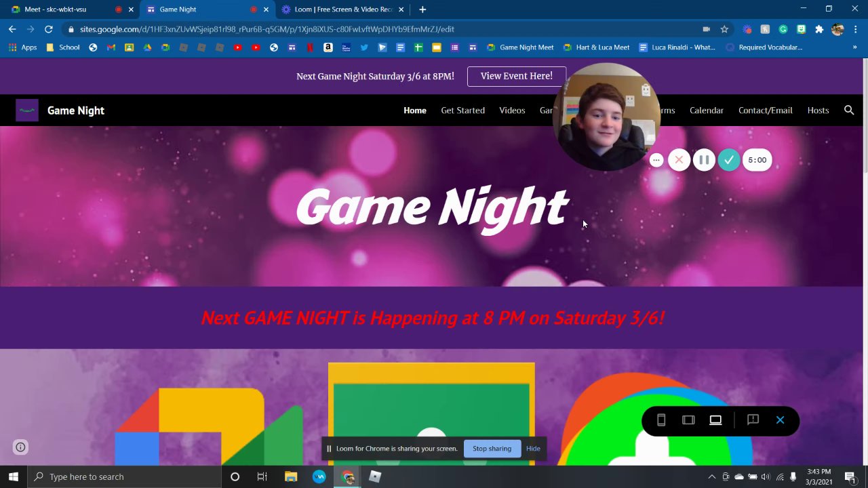Open the Game Night Meet bookmark
Viewport: 868px width, 488px height.
click(520, 47)
